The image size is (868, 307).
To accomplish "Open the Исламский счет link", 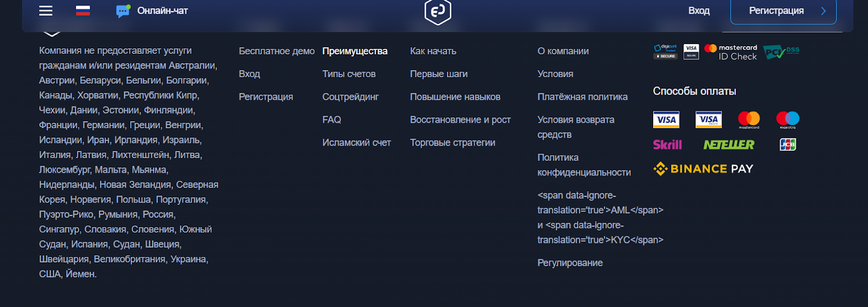I will coord(356,142).
